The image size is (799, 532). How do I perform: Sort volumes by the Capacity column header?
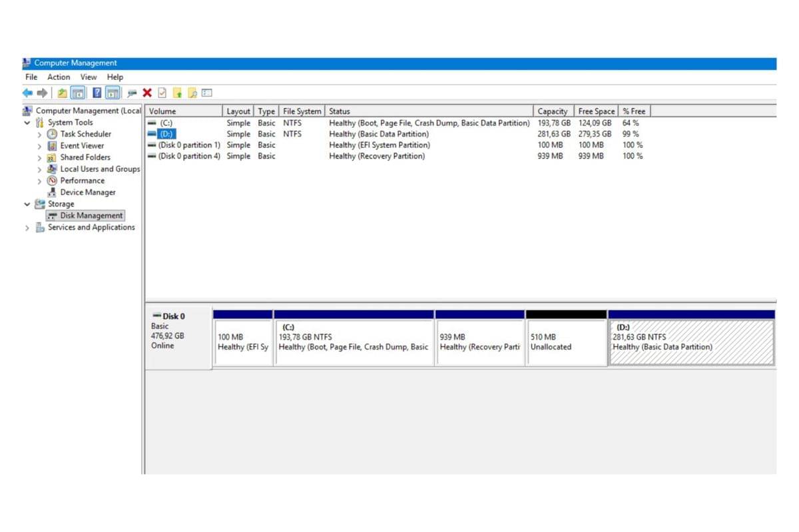coord(553,111)
